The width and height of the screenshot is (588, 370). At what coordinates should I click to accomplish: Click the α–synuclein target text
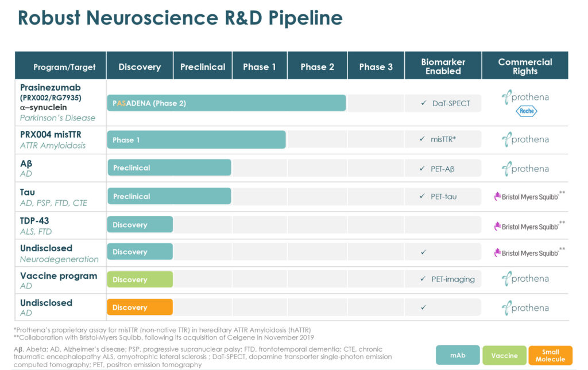coord(43,107)
